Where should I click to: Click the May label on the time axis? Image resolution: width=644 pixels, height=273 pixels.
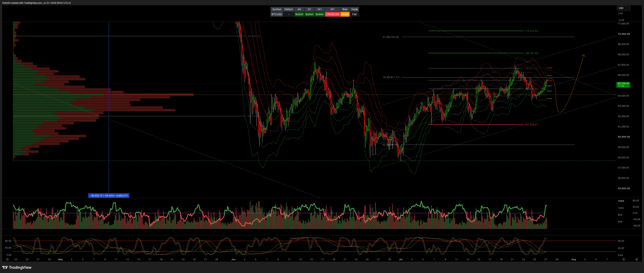pyautogui.click(x=60, y=259)
